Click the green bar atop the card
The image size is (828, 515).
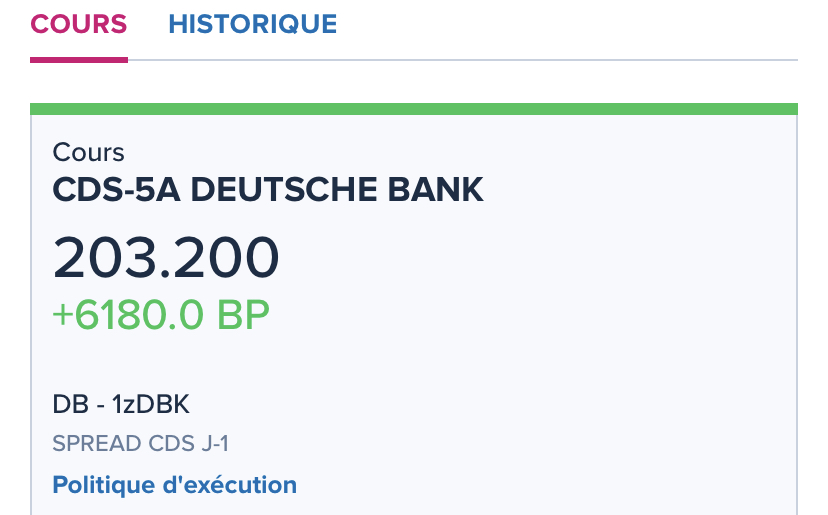coord(414,109)
